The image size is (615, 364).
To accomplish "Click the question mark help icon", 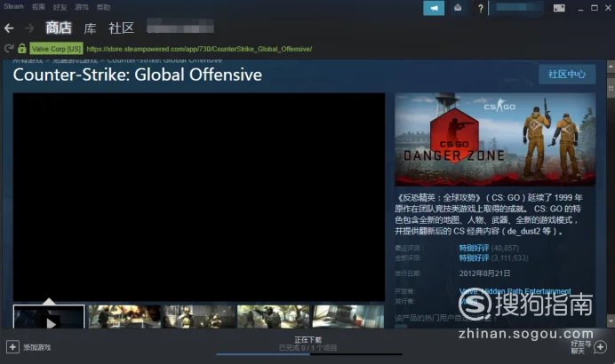I will pyautogui.click(x=481, y=8).
